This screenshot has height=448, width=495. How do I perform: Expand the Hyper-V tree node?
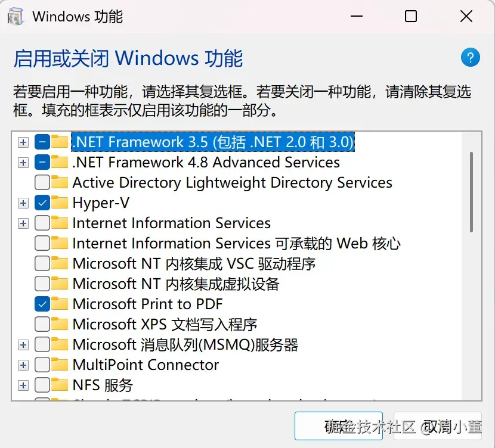tap(23, 203)
